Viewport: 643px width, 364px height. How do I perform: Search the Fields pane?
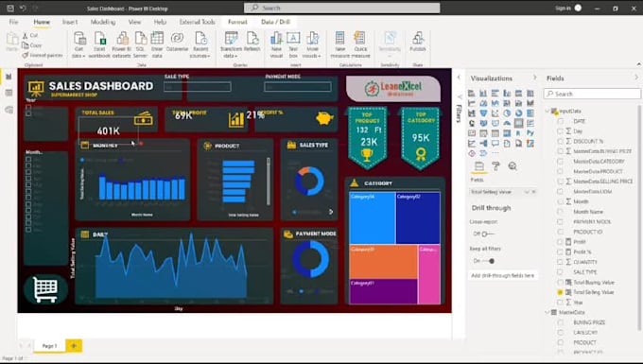[x=592, y=94]
